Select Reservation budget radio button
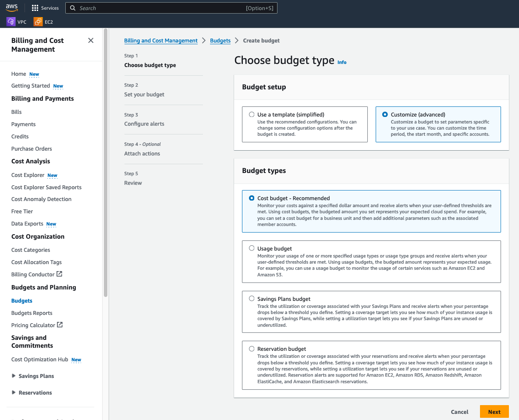 tap(252, 349)
